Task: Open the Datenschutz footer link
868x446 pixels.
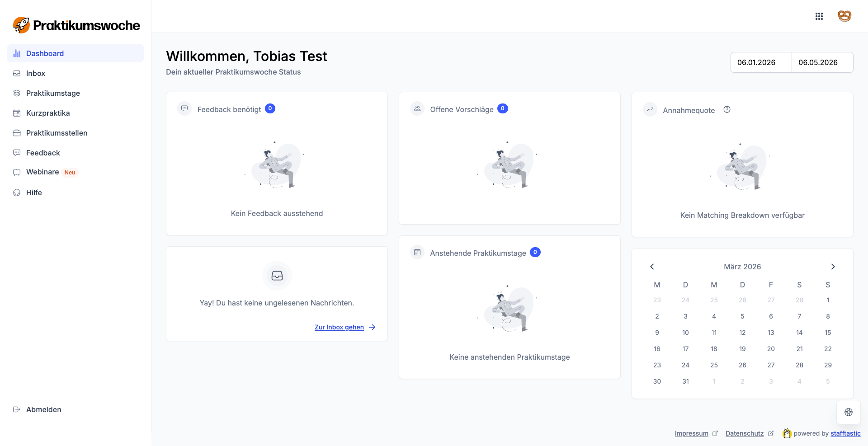Action: [744, 433]
